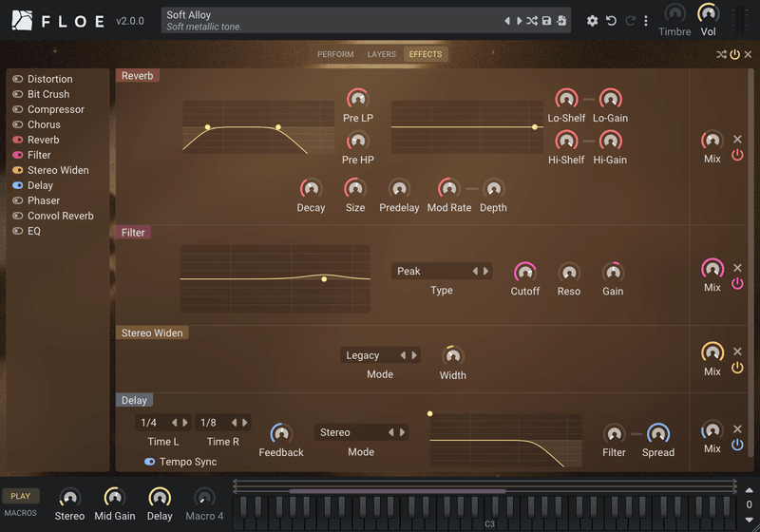
Task: Remove the Delay effect with its X
Action: (x=737, y=429)
